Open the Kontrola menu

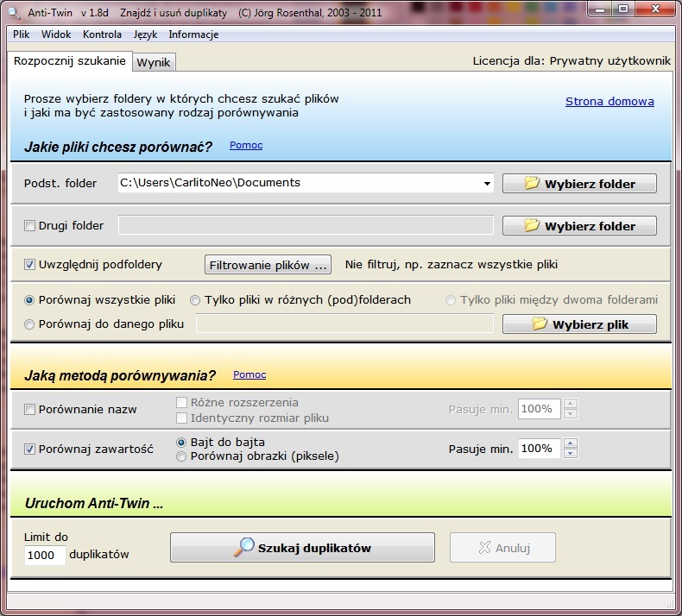click(102, 35)
